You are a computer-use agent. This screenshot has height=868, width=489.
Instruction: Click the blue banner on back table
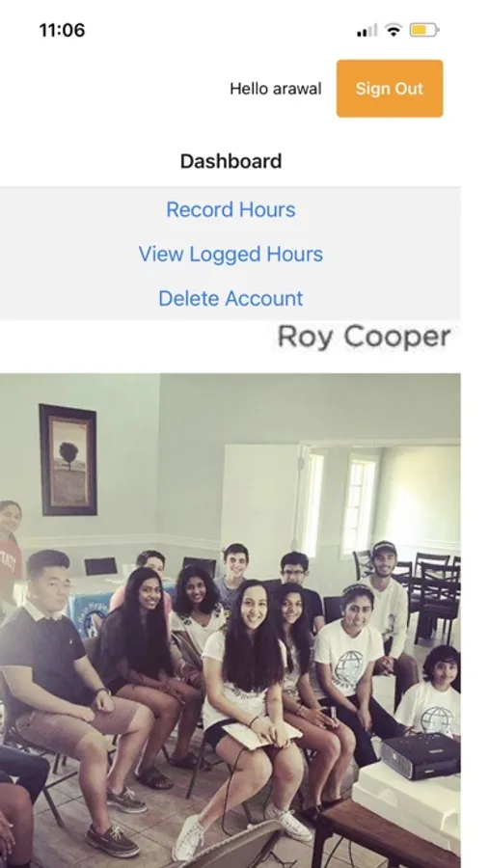[91, 614]
